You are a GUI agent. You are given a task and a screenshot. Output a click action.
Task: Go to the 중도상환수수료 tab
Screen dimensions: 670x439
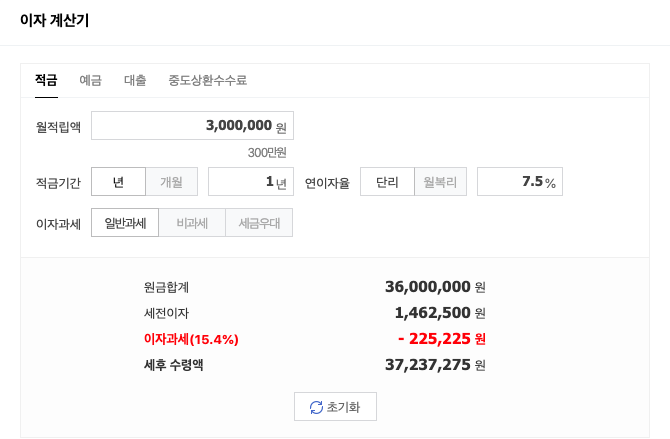click(x=208, y=80)
